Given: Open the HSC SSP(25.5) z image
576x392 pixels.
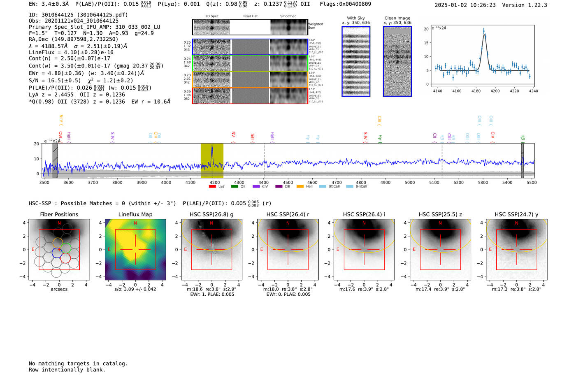Looking at the screenshot, I should [440, 249].
